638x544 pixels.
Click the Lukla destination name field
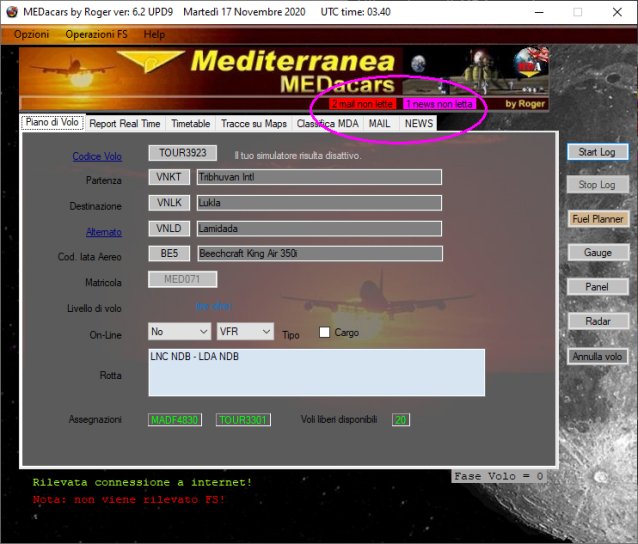(x=319, y=203)
